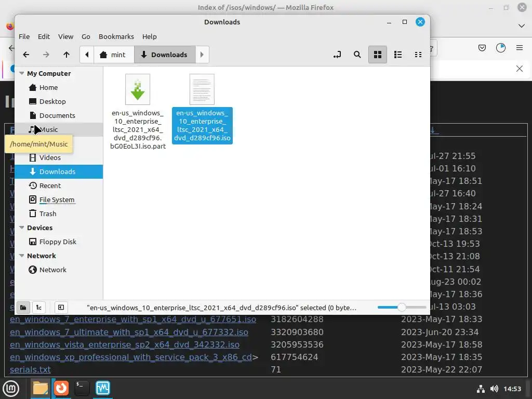Open the volume tray icon

pos(495,389)
